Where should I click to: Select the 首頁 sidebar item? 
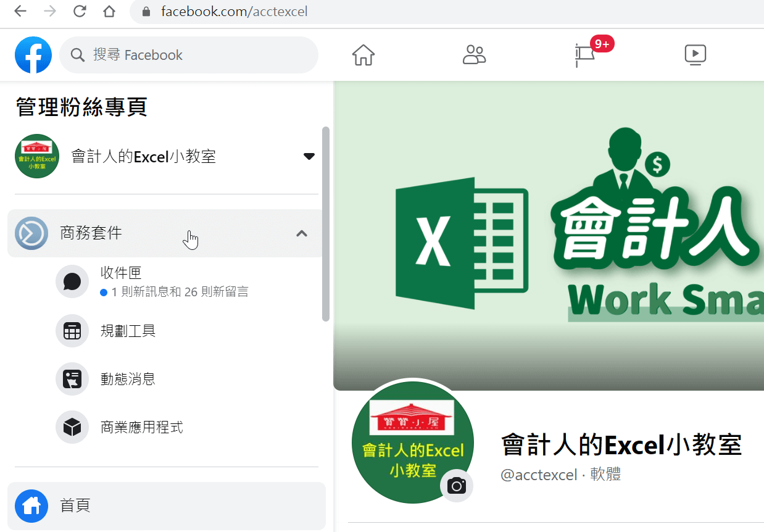167,506
